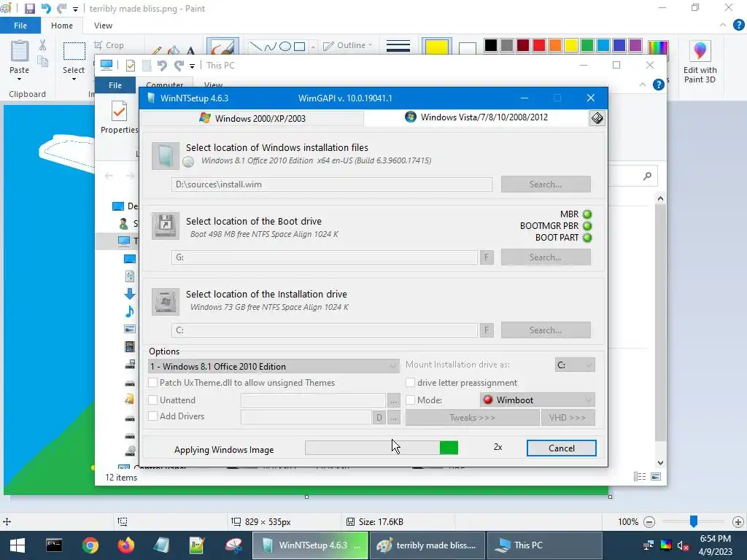Viewport: 747px width, 560px height.
Task: Click the Downloads arrow icon in This PC sidebar
Action: tap(130, 294)
